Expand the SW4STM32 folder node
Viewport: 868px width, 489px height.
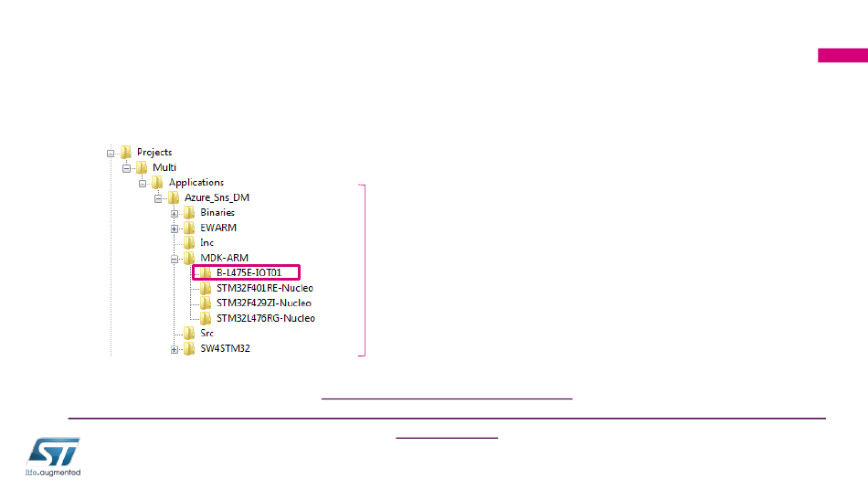tap(175, 349)
